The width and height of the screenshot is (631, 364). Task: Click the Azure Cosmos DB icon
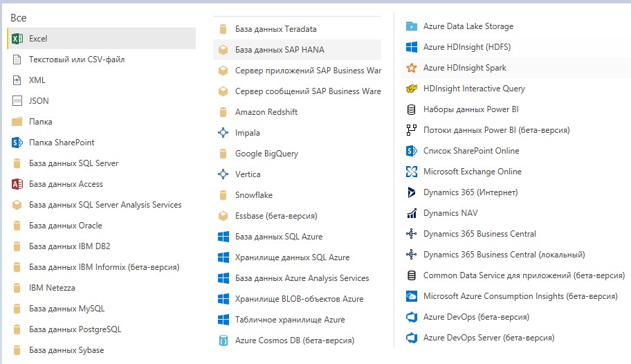pyautogui.click(x=223, y=340)
